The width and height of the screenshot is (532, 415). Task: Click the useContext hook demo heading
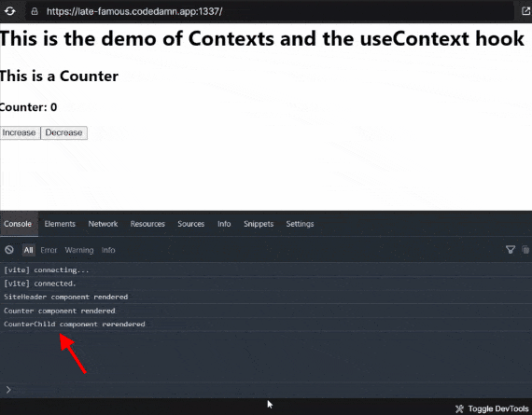tap(262, 38)
